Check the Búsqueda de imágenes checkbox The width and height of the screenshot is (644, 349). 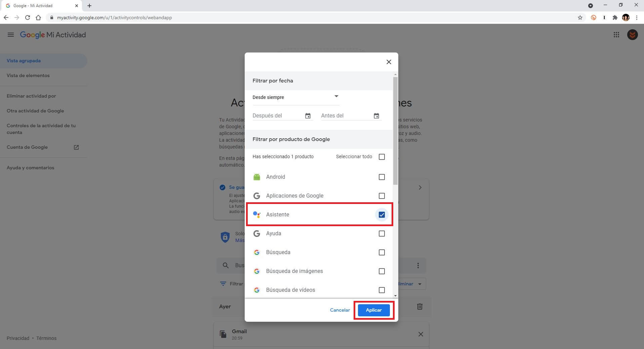[x=382, y=271]
